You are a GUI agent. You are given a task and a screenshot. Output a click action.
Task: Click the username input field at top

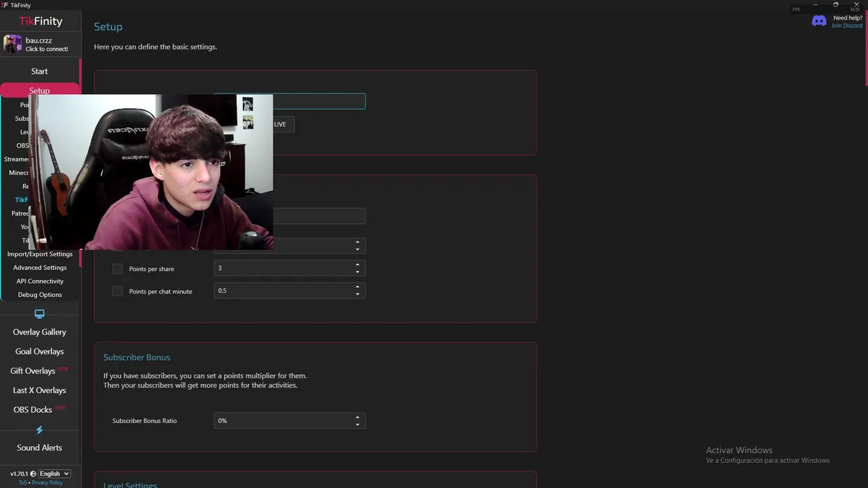pyautogui.click(x=319, y=102)
